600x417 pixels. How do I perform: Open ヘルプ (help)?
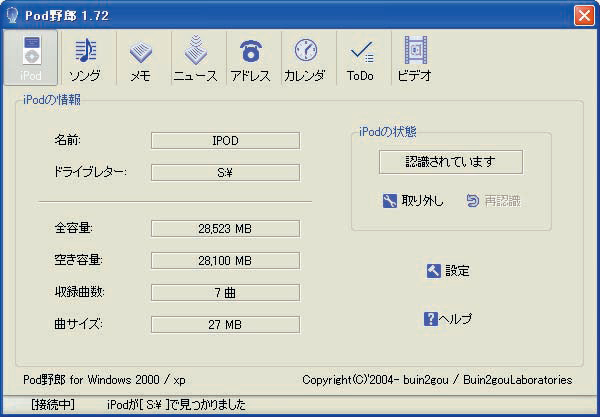(x=448, y=319)
